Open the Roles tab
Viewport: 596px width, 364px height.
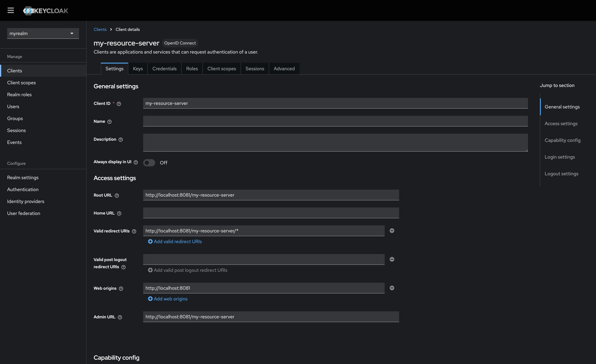tap(192, 69)
